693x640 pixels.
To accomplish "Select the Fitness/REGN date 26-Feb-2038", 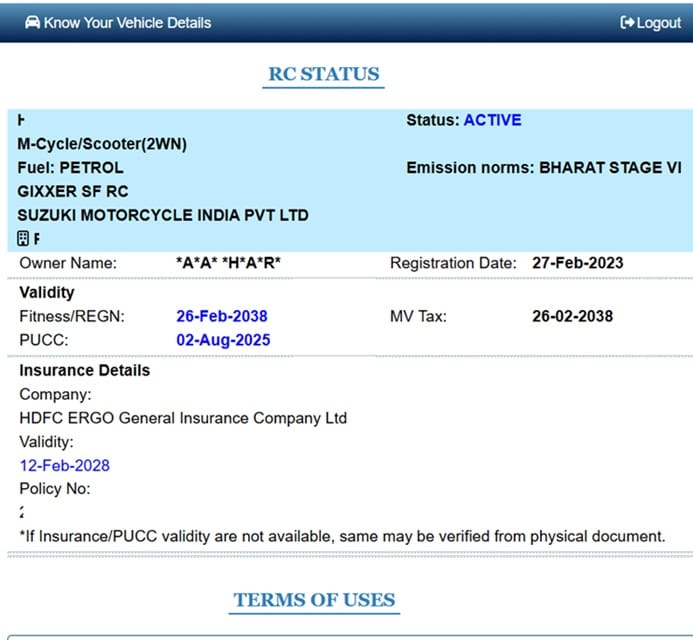I will click(222, 316).
